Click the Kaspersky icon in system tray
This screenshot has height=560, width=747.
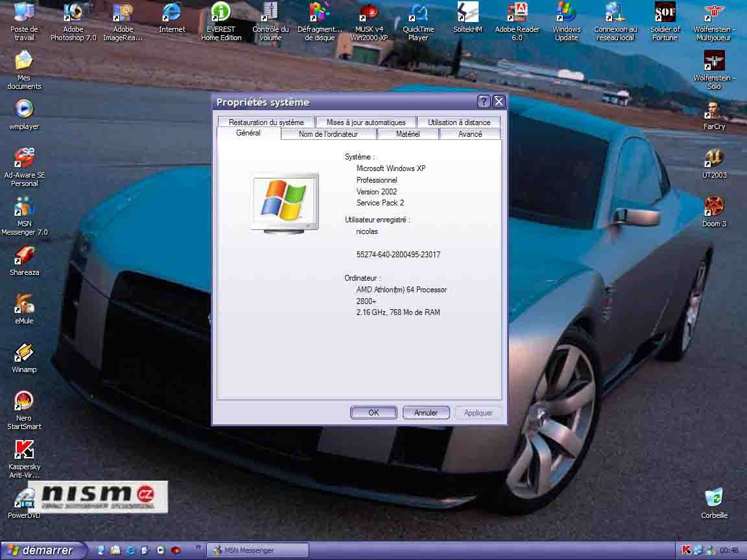point(687,550)
